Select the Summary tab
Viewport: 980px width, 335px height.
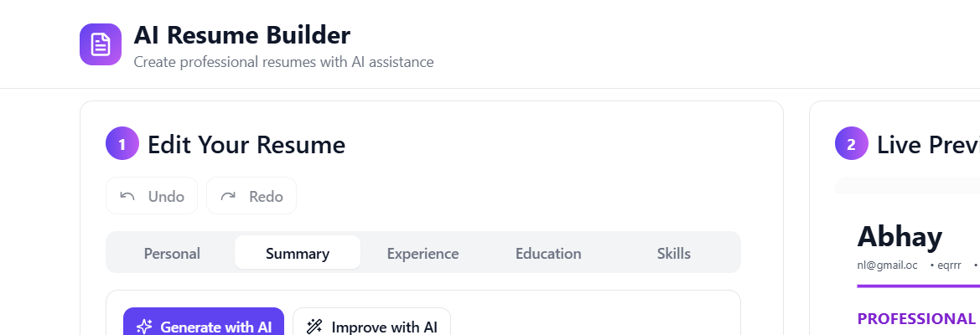point(298,253)
